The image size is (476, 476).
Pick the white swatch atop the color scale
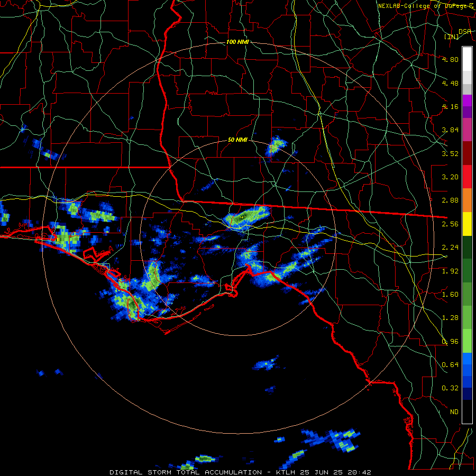(x=467, y=59)
